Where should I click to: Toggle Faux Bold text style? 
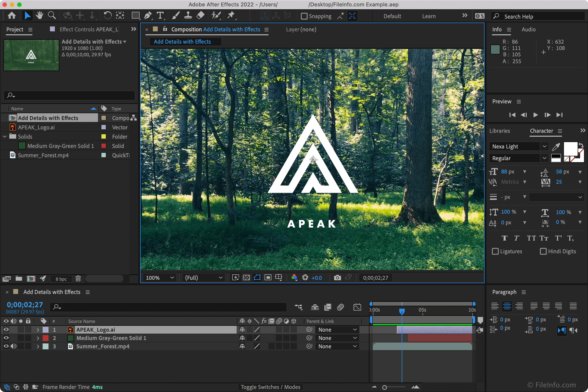pos(504,238)
